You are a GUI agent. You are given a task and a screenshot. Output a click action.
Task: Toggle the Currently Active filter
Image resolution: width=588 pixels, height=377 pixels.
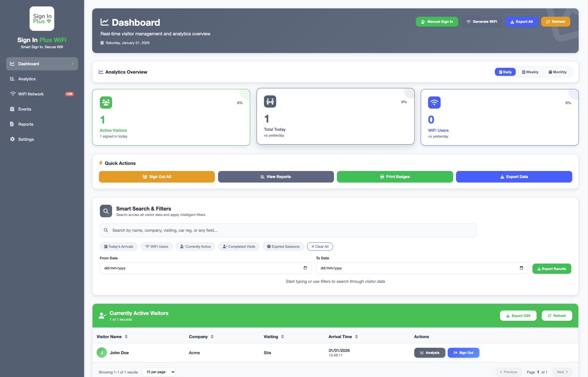click(195, 247)
